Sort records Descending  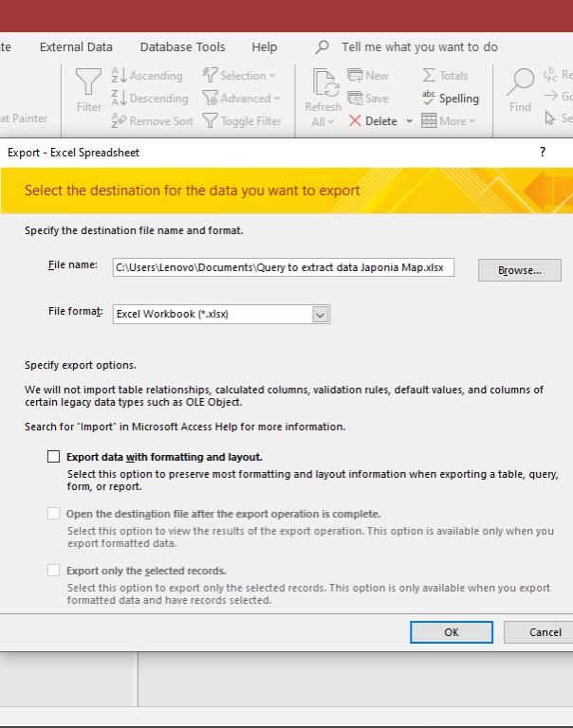(150, 98)
